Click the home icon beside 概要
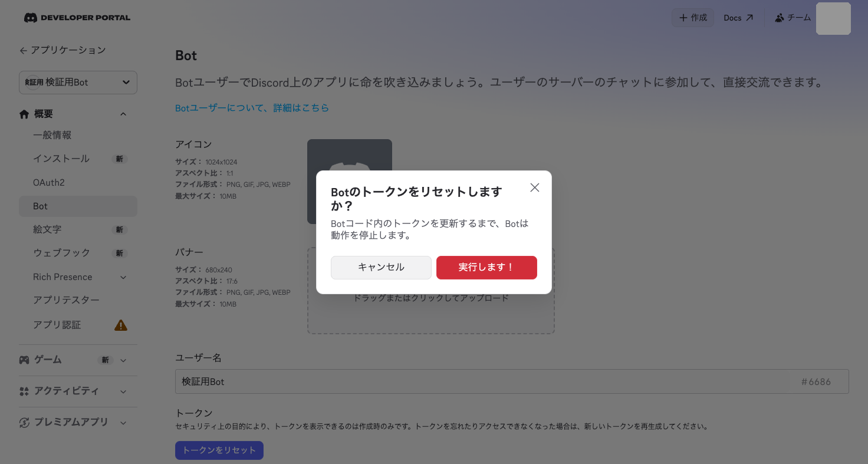Viewport: 868px width, 464px height. [x=24, y=114]
